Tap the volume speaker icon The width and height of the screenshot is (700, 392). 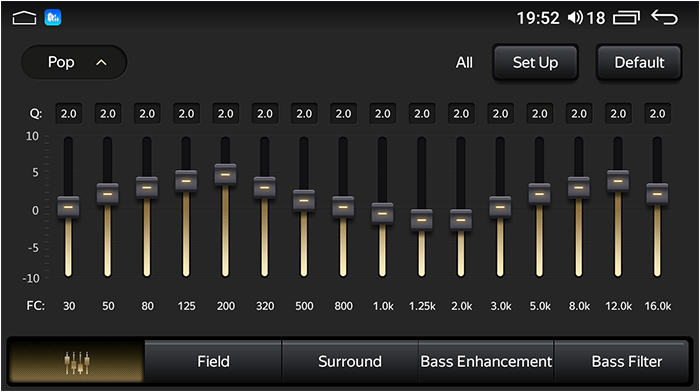click(575, 18)
